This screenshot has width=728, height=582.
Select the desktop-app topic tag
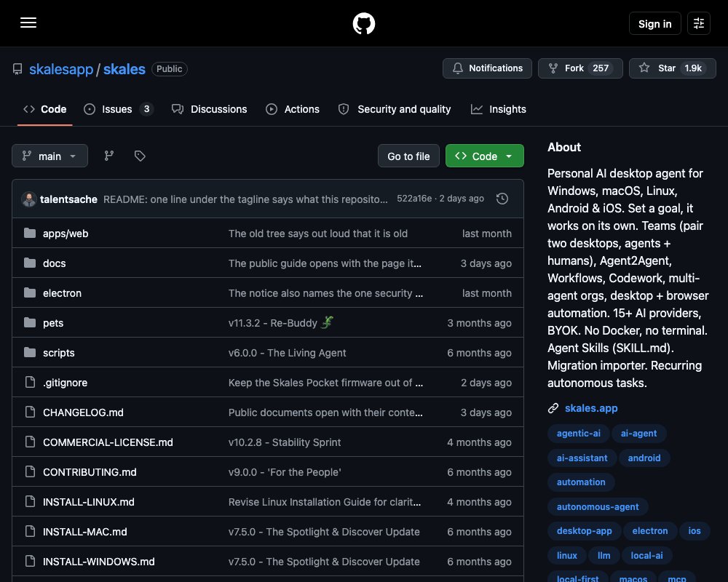(x=584, y=530)
